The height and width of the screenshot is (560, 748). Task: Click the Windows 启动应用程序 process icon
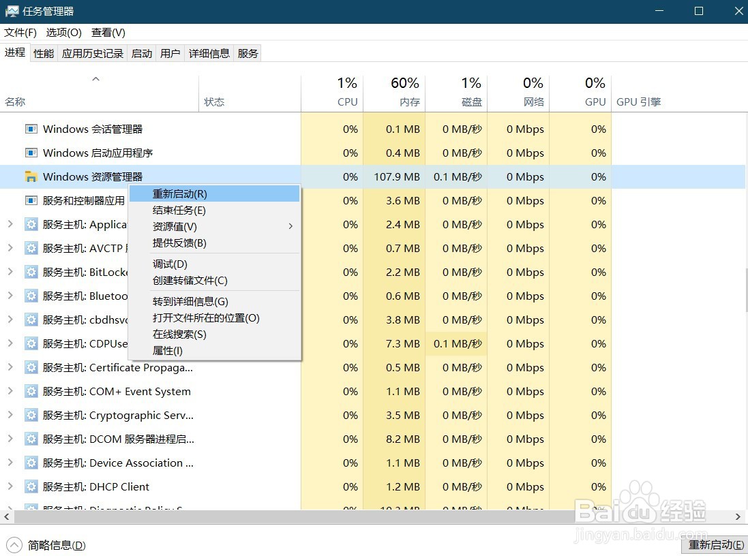(31, 153)
